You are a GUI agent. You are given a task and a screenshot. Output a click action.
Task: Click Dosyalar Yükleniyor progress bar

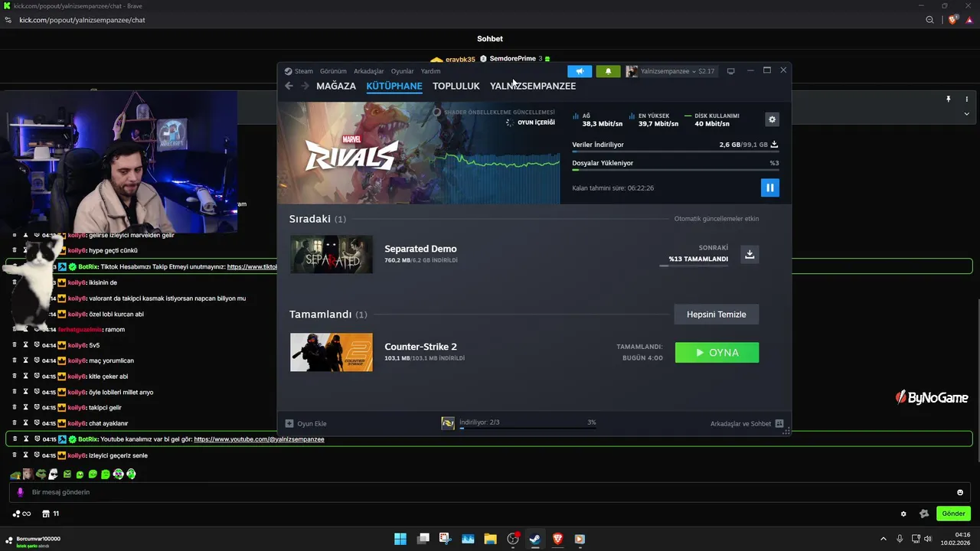coord(675,170)
